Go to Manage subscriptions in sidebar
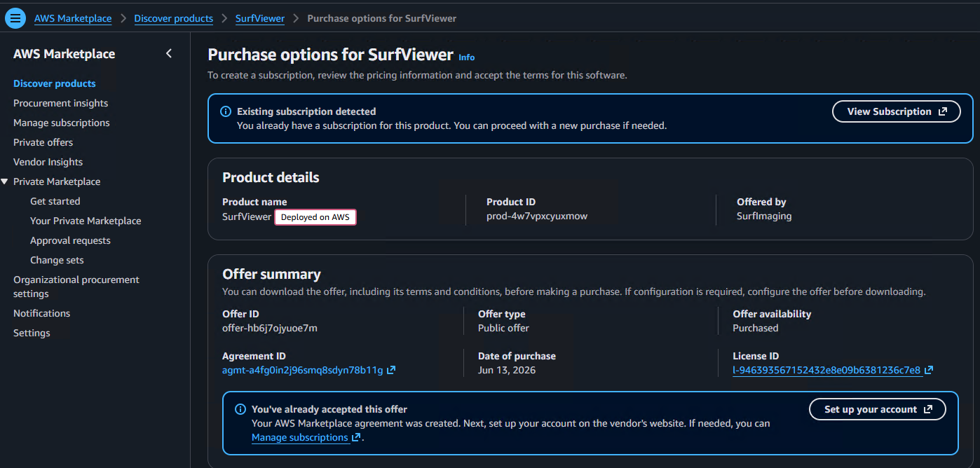 click(x=62, y=123)
